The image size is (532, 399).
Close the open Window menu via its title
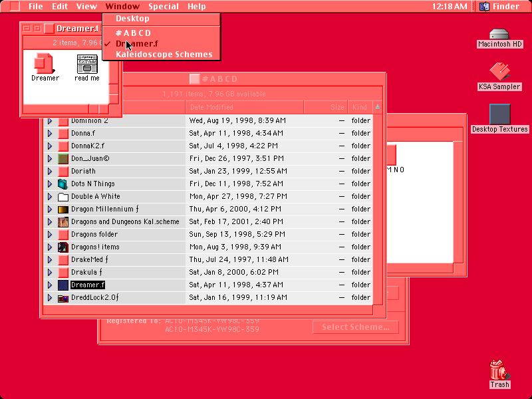point(122,7)
